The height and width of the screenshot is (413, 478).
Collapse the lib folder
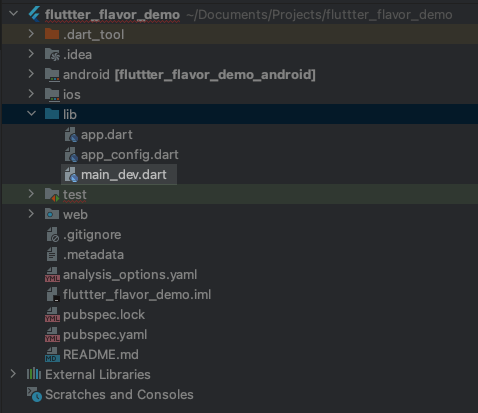(31, 114)
